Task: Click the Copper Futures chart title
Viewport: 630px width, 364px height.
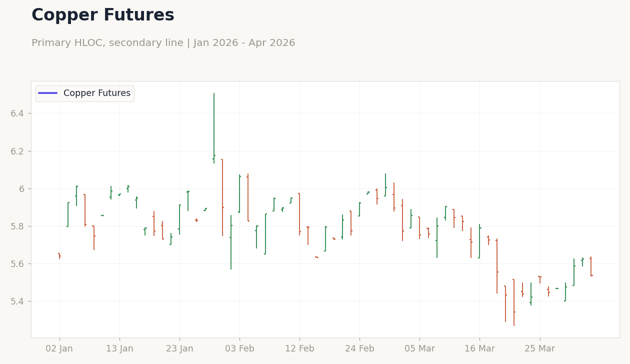Action: tap(103, 15)
